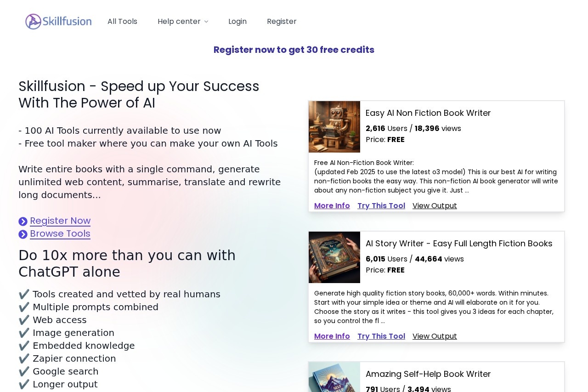Viewport: 588px width, 392px height.
Task: Click More Info for Non Fiction Book Writer
Action: (332, 206)
